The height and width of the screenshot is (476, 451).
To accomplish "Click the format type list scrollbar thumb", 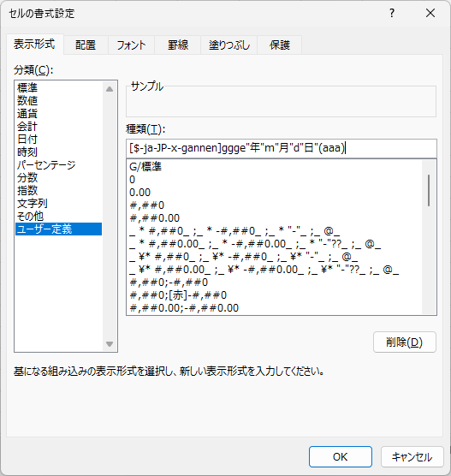I will 429,190.
